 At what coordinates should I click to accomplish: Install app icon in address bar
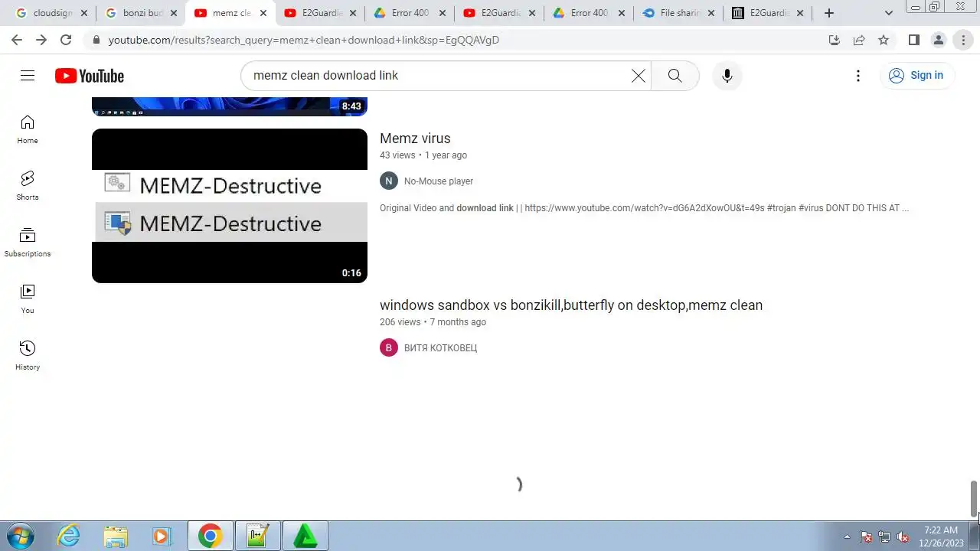point(835,40)
